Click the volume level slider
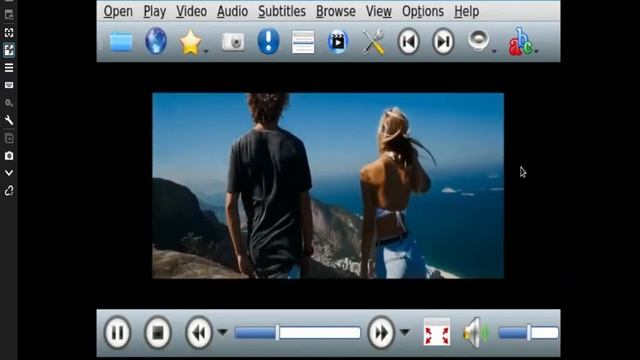Image resolution: width=640 pixels, height=360 pixels. [528, 333]
